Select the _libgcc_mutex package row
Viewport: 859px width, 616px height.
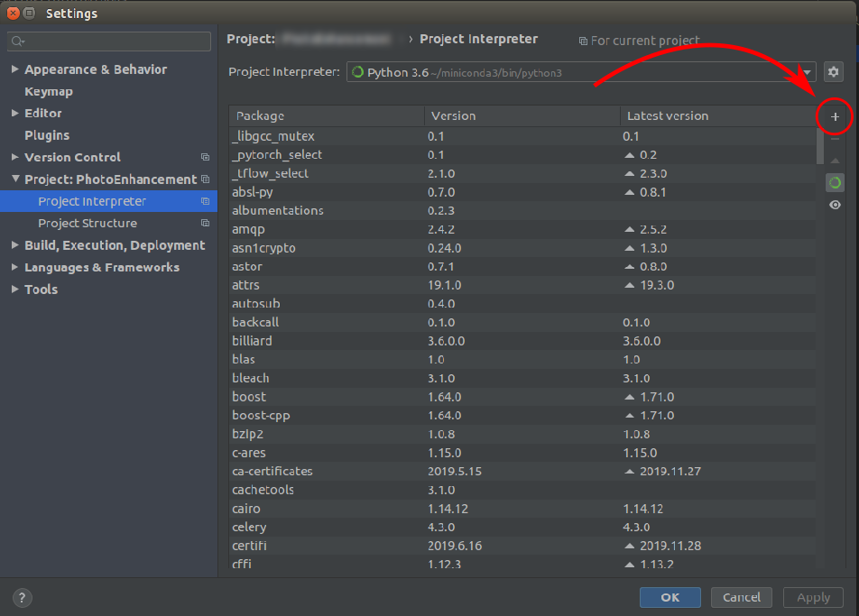click(x=522, y=136)
